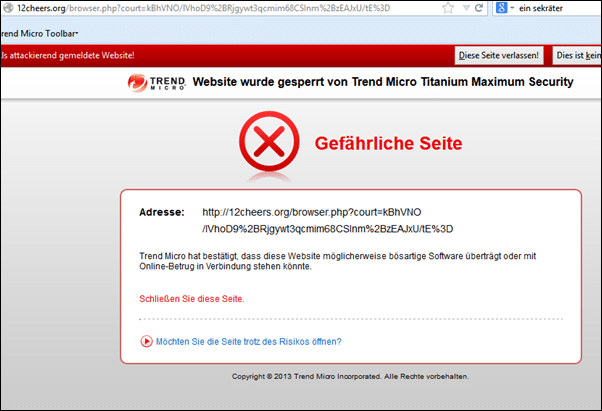602x411 pixels.
Task: Click 'Website wurde gesperrt von Trend Micro' title
Action: point(383,82)
